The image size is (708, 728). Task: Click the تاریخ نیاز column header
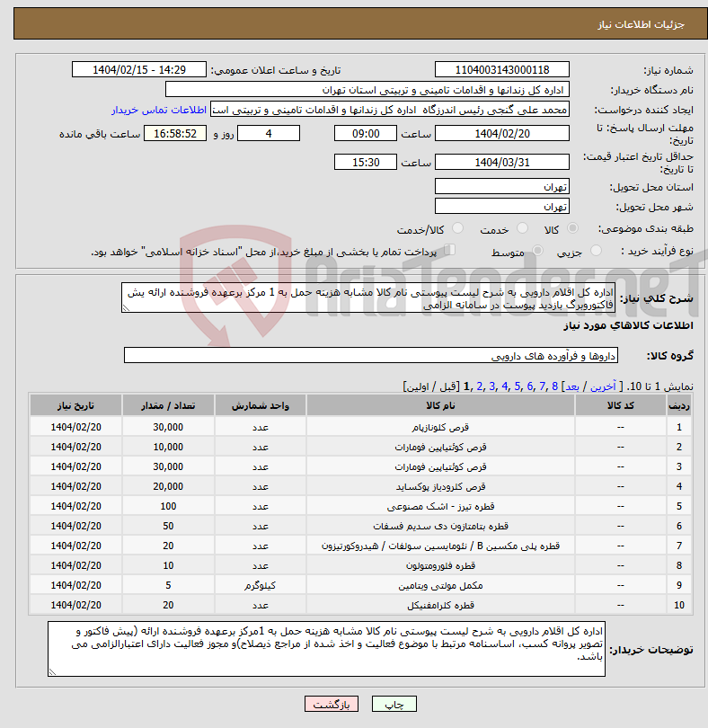tap(75, 404)
